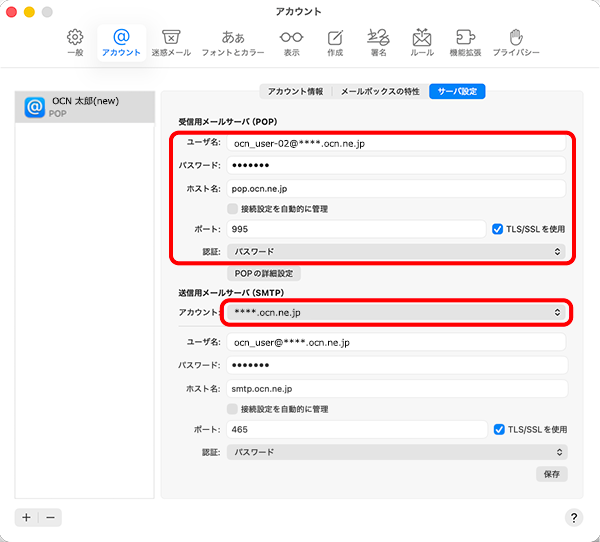Open the ルール rules preferences pane
The height and width of the screenshot is (542, 600).
[x=422, y=42]
